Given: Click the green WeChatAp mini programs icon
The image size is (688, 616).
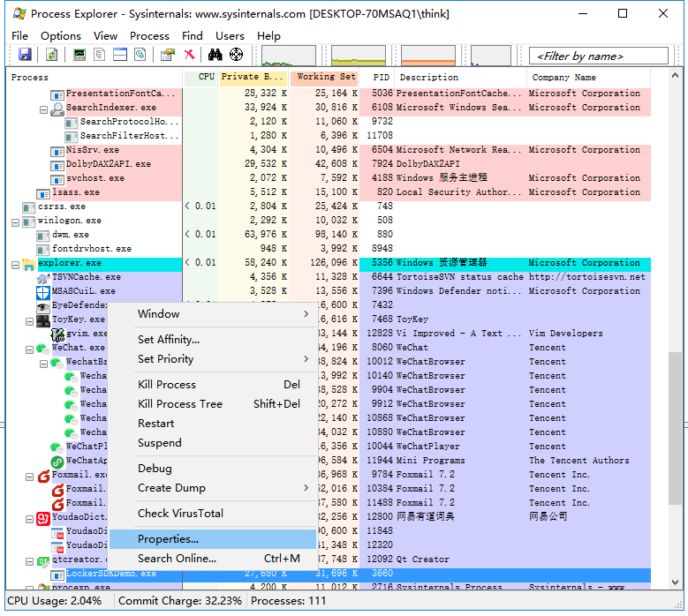Looking at the screenshot, I should [57, 462].
